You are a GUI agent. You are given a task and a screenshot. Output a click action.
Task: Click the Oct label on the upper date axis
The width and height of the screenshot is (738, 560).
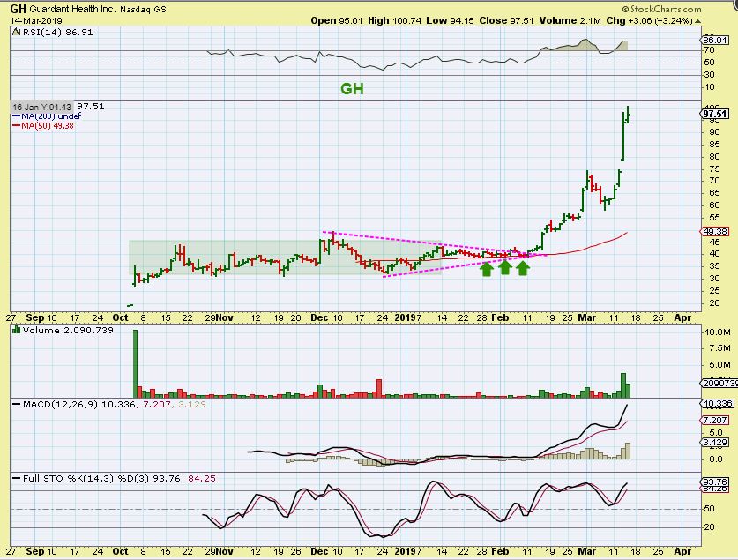[x=121, y=317]
